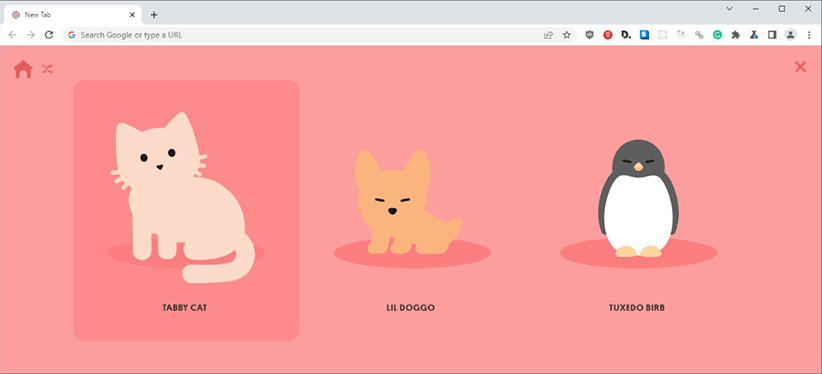Screen dimensions: 822x374
Task: Toggle the browser side panel
Action: (x=772, y=35)
